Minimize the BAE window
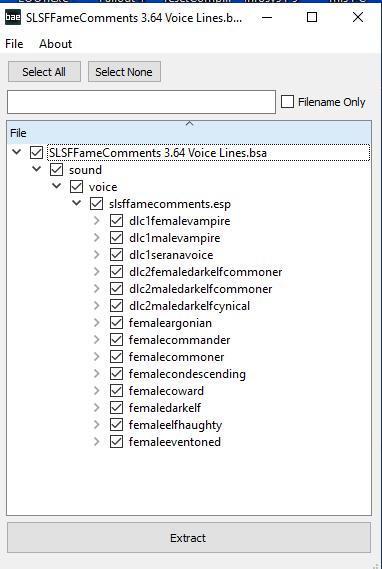This screenshot has height=569, width=382. [267, 17]
